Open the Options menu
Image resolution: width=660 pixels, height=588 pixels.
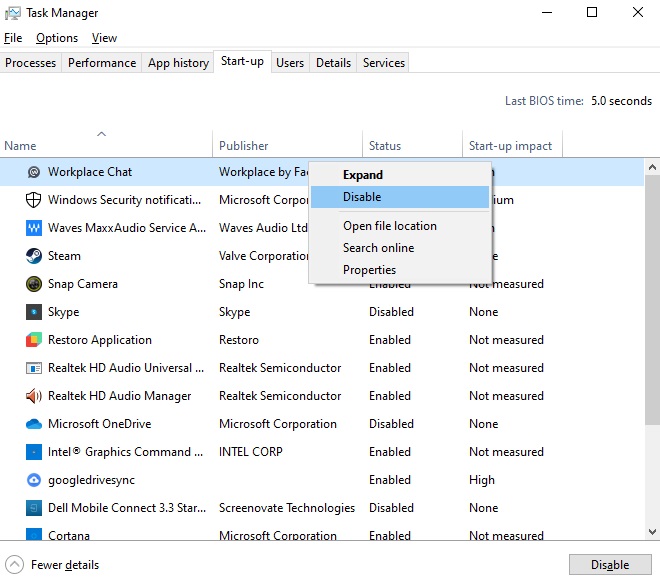(57, 38)
